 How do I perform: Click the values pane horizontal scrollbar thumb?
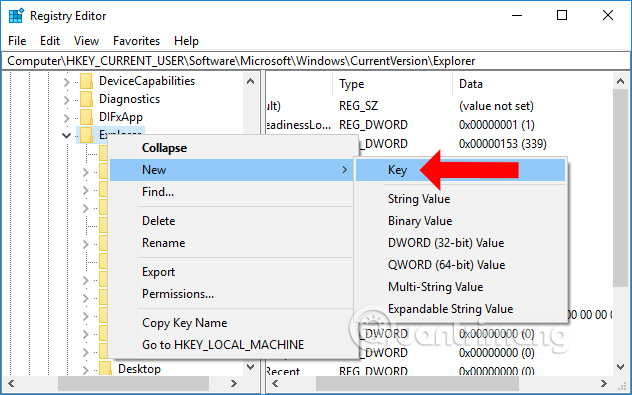[417, 383]
